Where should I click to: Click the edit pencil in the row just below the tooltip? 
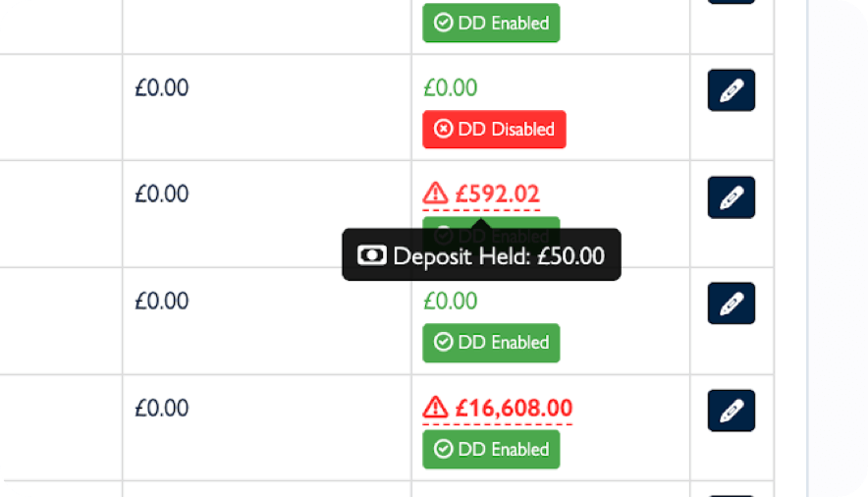731,304
